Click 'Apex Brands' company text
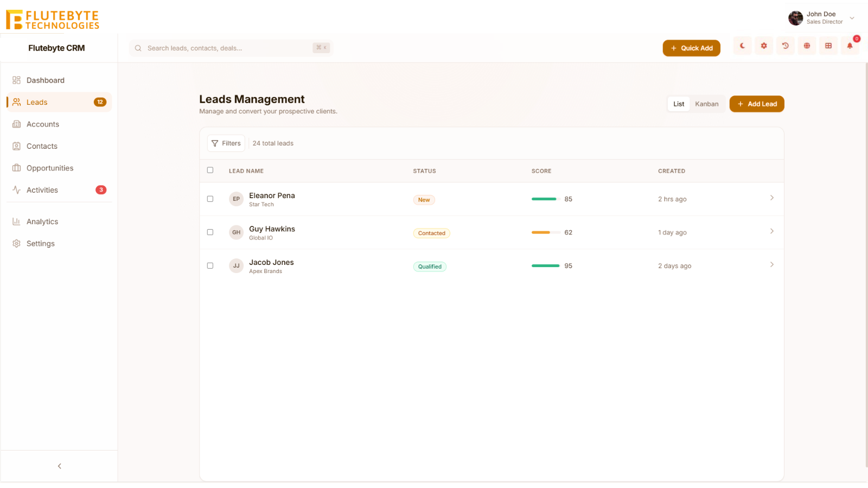 click(265, 271)
